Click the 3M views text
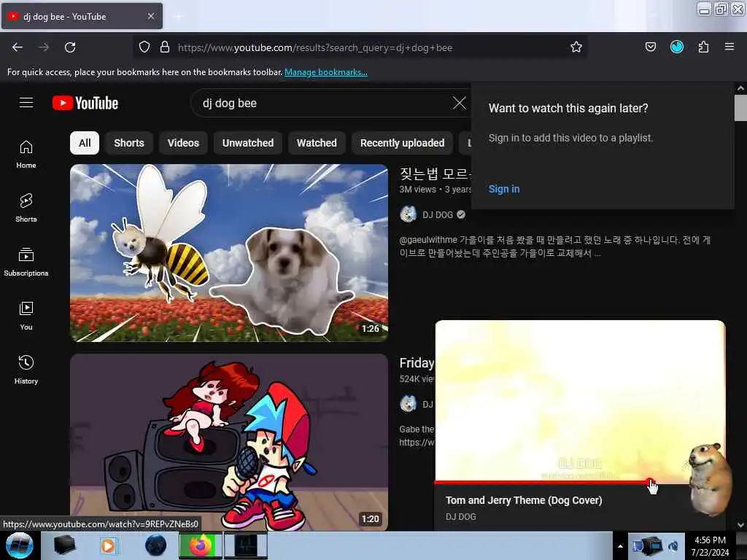 pos(418,189)
